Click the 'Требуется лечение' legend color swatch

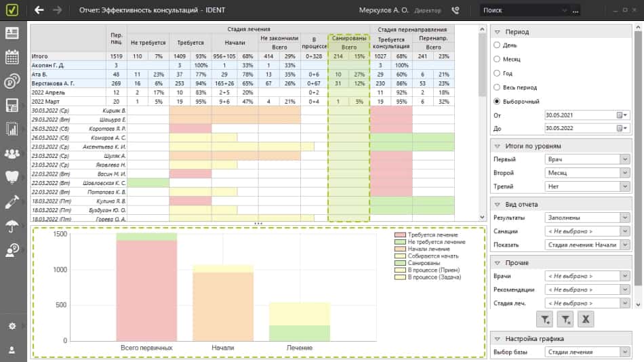399,234
